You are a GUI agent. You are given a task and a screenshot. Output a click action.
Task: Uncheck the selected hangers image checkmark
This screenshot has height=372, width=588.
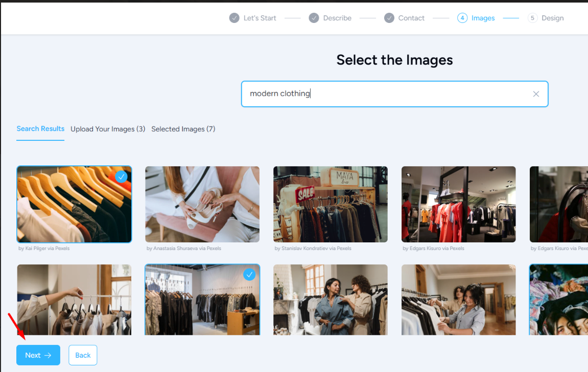coord(121,177)
